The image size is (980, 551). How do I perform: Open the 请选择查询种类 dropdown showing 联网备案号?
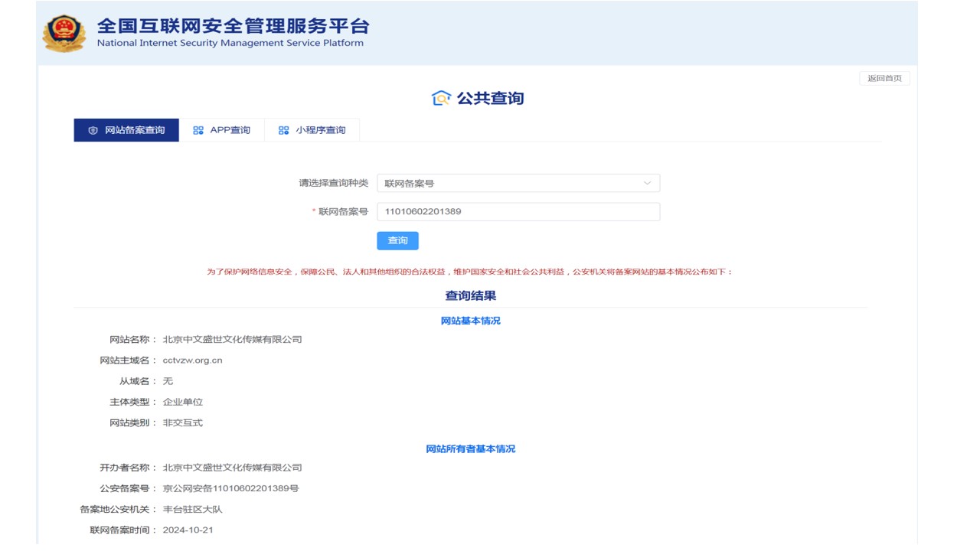(518, 184)
